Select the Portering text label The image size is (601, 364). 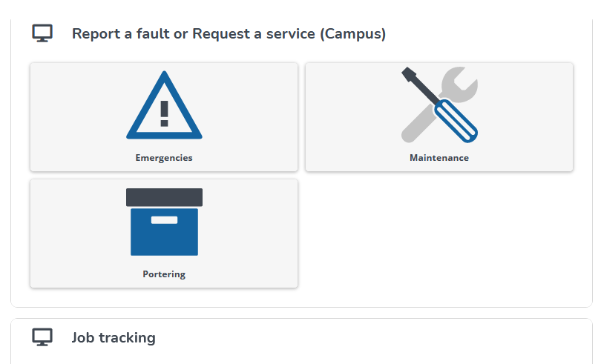pyautogui.click(x=164, y=274)
